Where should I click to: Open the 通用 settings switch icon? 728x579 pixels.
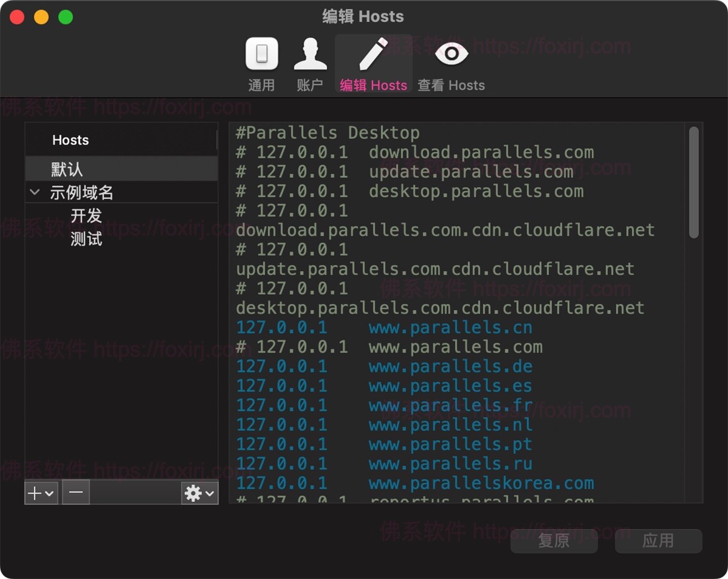tap(261, 55)
